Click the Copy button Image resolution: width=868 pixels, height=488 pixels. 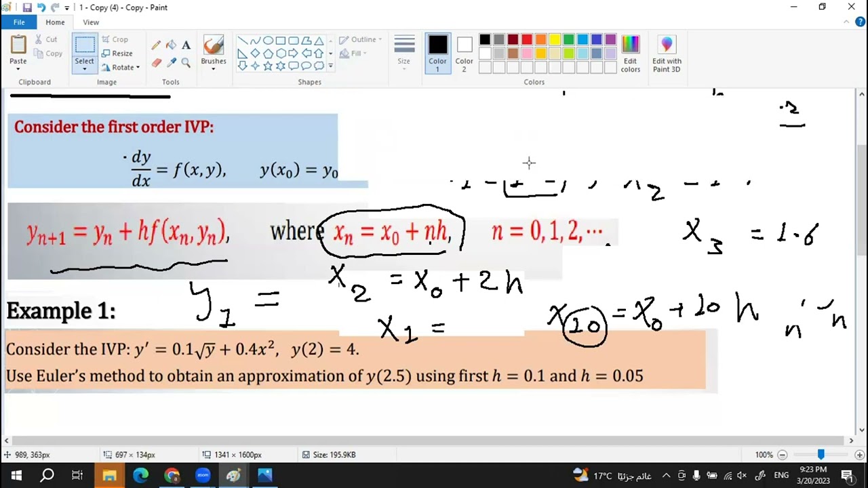48,54
